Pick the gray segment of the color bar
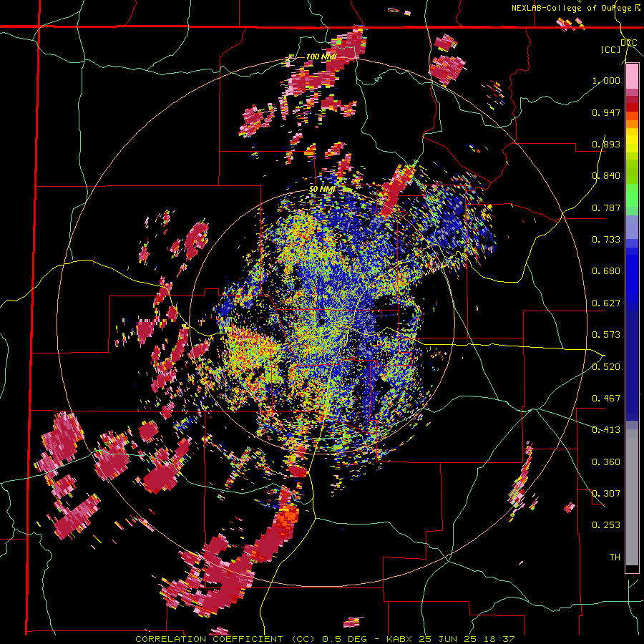 pos(632,497)
